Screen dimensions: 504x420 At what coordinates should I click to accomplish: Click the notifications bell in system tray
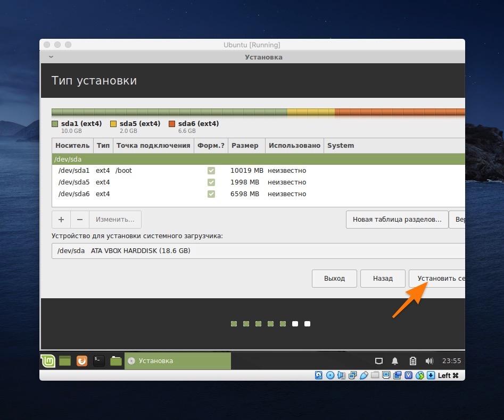395,361
